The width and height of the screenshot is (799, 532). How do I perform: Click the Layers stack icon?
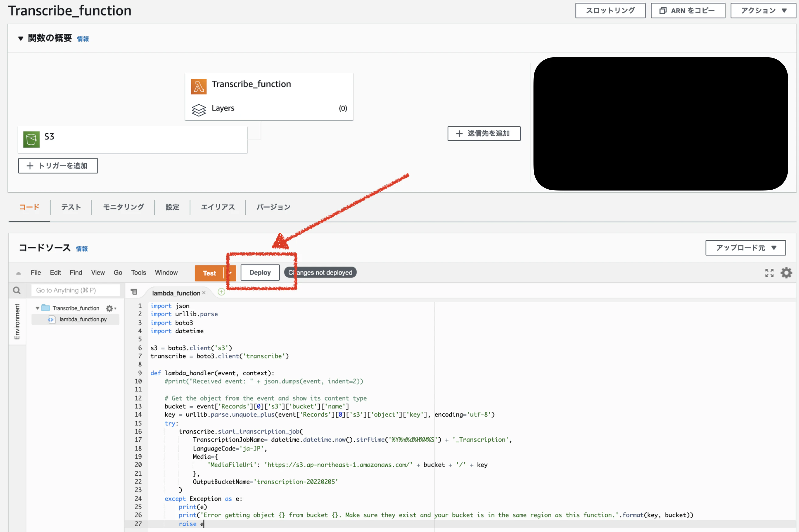click(199, 109)
